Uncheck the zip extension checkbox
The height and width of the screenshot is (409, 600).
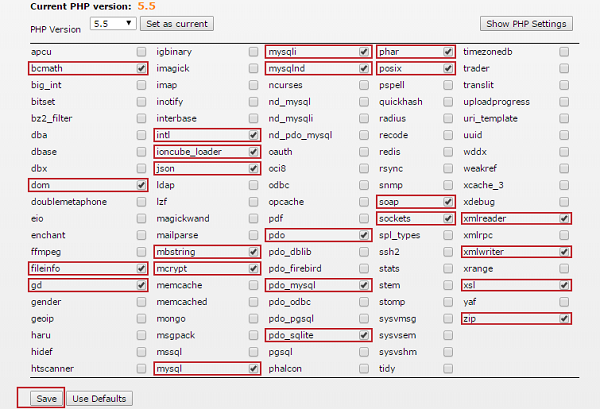pyautogui.click(x=565, y=318)
